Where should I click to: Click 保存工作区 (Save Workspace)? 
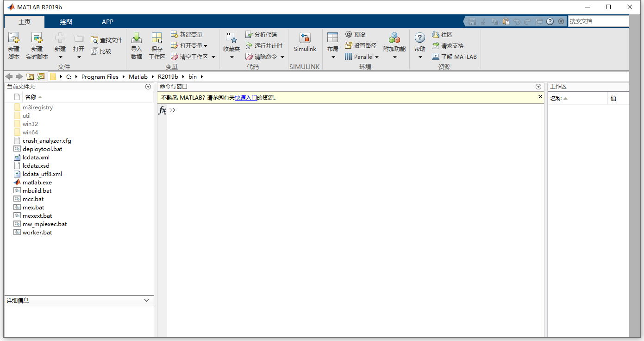[x=157, y=46]
